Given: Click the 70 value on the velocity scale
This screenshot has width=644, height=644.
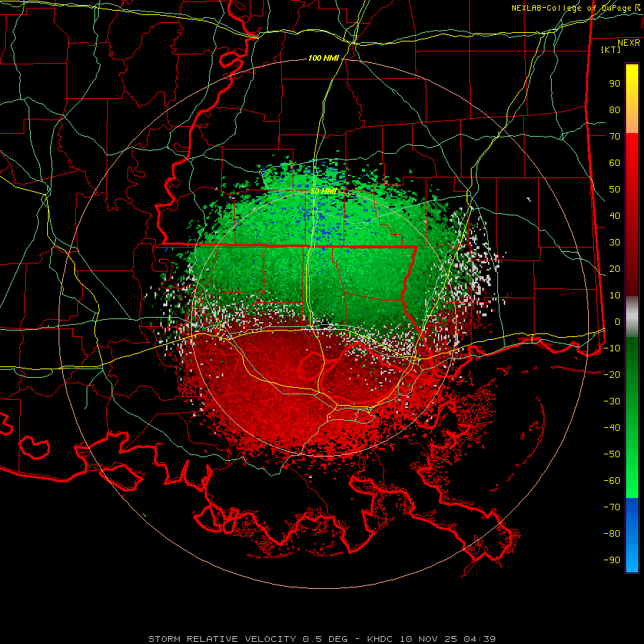Looking at the screenshot, I should 615,137.
